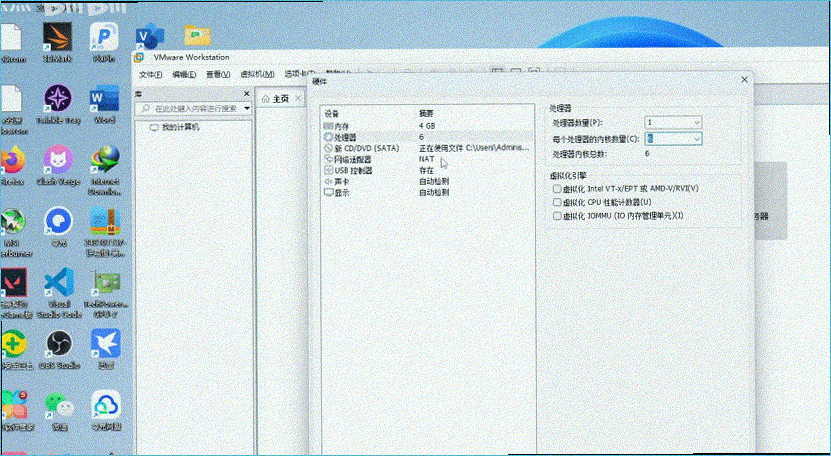Launch Visual Studio Code shortcut
Viewport: 831px width, 456px height.
tap(59, 283)
